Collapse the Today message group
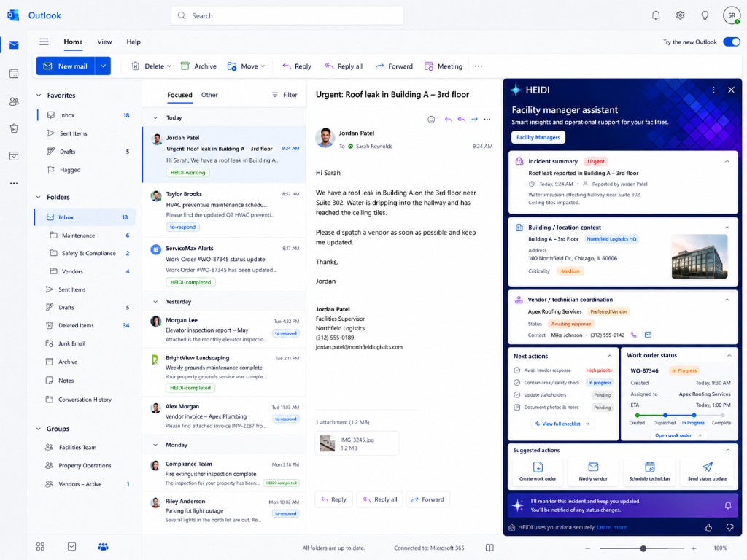Image resolution: width=747 pixels, height=560 pixels. tap(155, 117)
